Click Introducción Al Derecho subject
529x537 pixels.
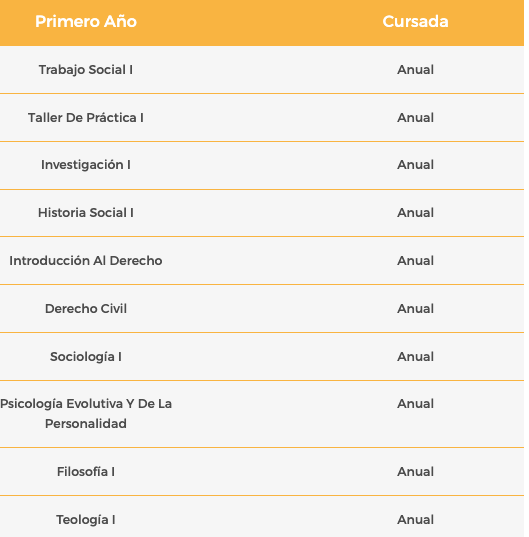pos(86,261)
